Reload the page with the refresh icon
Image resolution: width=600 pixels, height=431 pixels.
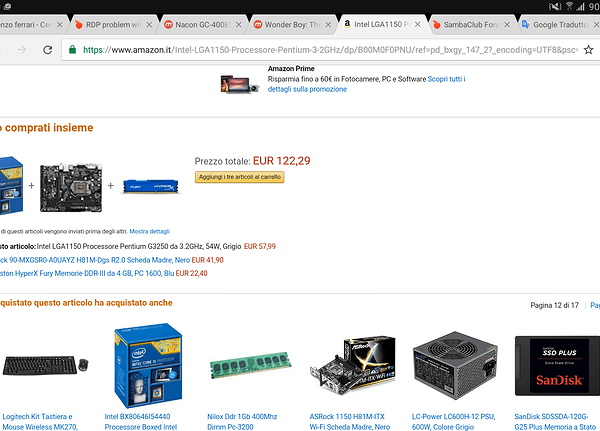tap(47, 50)
